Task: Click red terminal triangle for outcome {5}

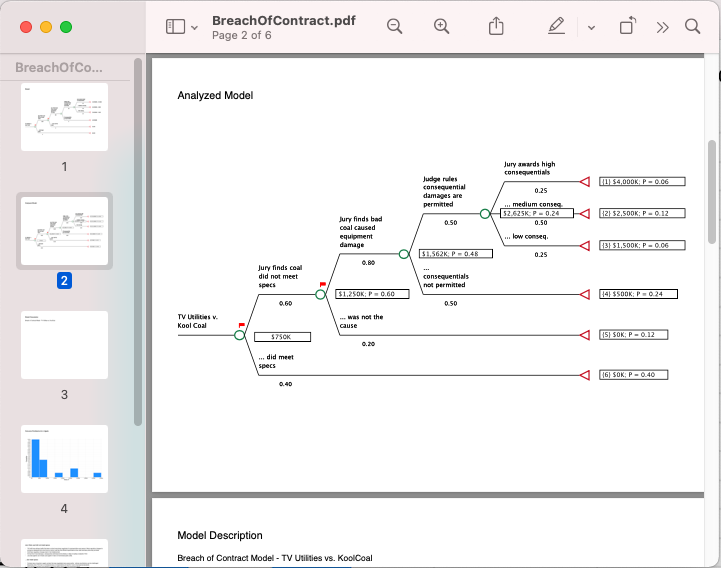Action: 584,335
